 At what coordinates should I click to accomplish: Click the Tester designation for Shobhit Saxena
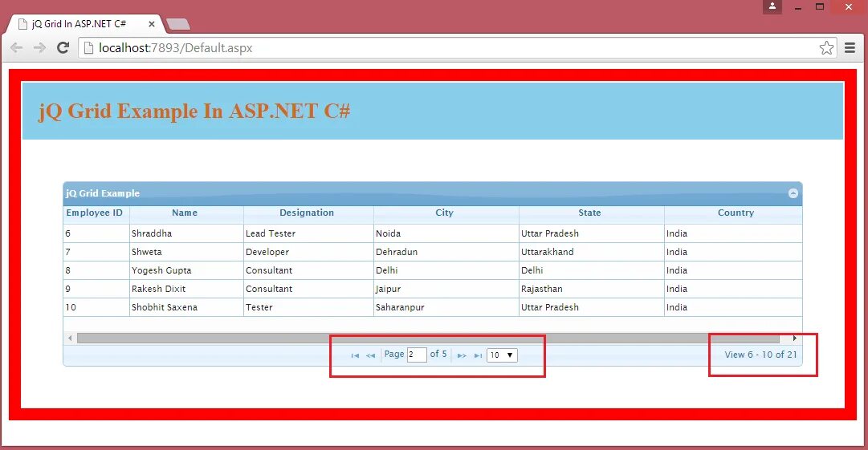(x=308, y=307)
